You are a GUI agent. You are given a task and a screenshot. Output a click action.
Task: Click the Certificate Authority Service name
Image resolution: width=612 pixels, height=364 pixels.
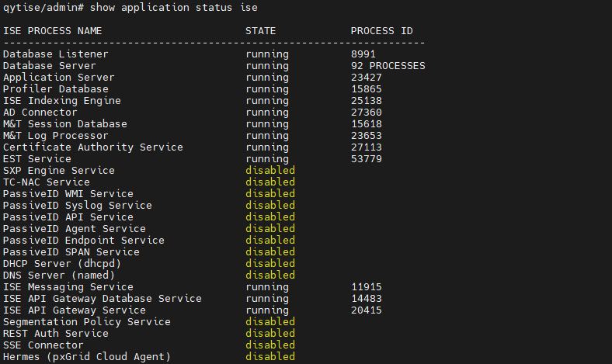pyautogui.click(x=93, y=147)
